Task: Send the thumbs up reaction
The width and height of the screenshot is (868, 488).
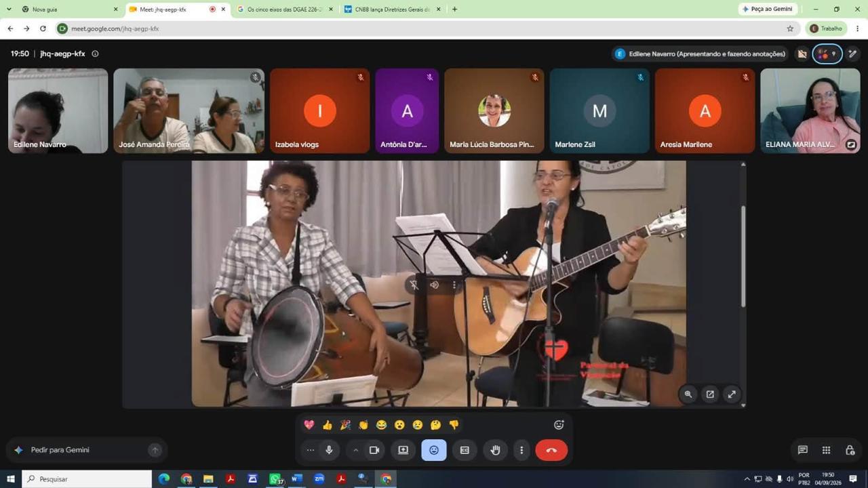Action: [328, 425]
